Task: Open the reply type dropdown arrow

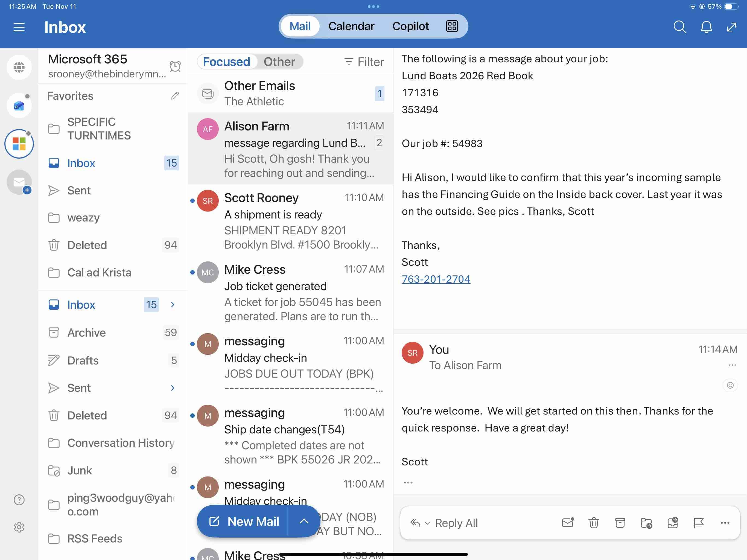Action: (x=427, y=523)
